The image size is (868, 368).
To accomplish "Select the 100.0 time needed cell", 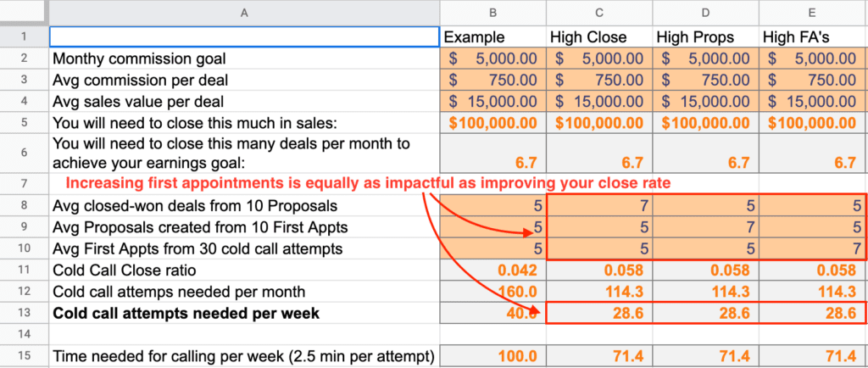I will (492, 356).
